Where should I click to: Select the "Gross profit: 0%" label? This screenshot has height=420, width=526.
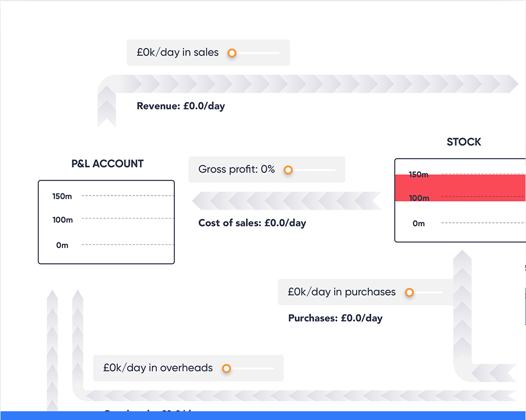click(x=236, y=169)
